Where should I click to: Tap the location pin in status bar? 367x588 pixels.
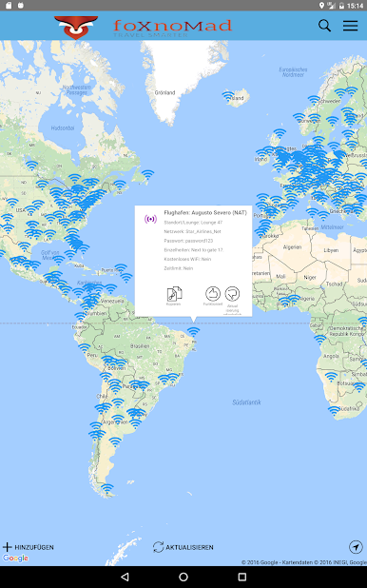click(x=321, y=6)
